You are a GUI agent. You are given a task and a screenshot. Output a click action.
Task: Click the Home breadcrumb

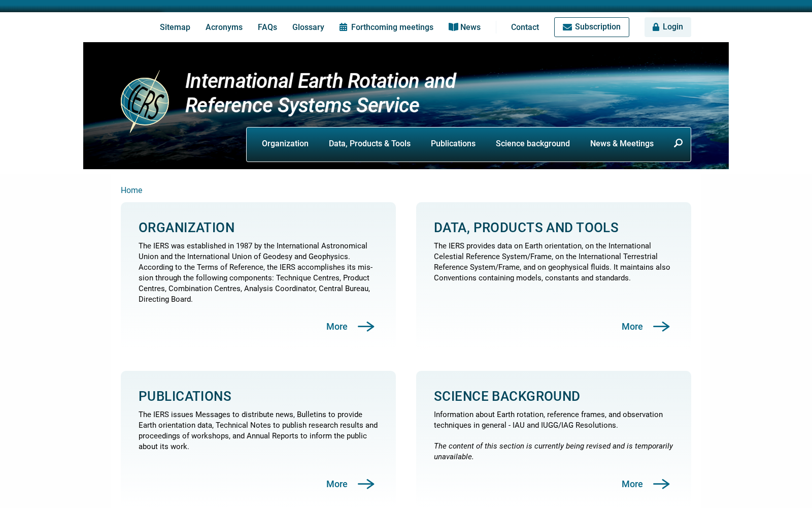click(131, 190)
